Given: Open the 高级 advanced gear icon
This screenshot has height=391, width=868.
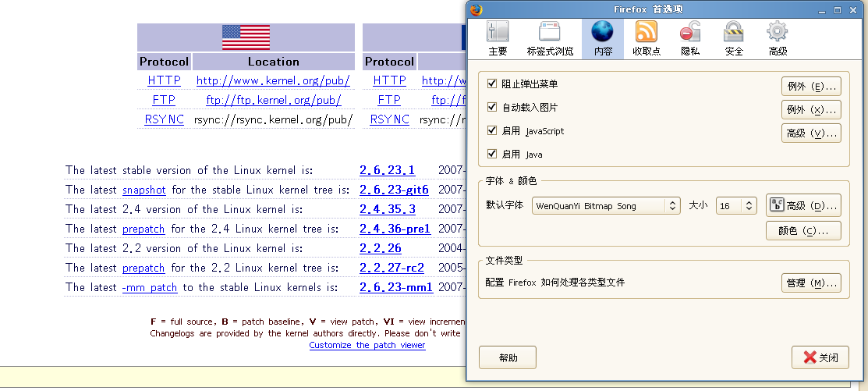Looking at the screenshot, I should click(778, 39).
